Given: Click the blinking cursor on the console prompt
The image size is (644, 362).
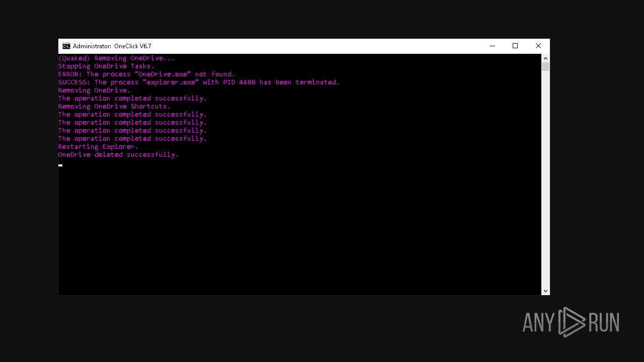Looking at the screenshot, I should (x=60, y=165).
